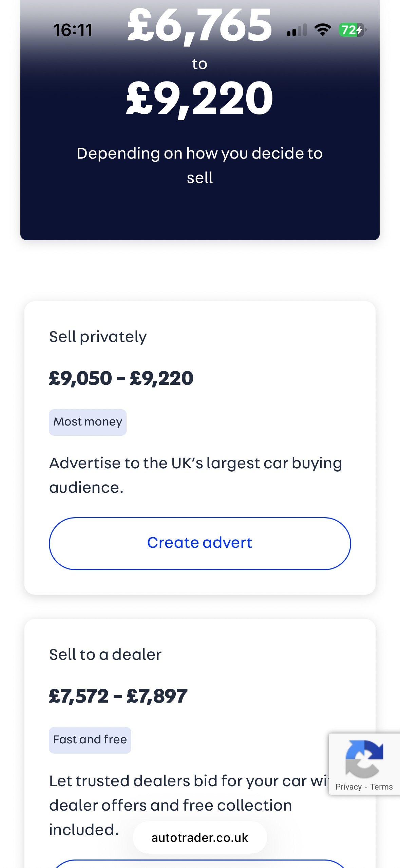Tap the 'Advertise to the UK's largest' description

tap(195, 475)
